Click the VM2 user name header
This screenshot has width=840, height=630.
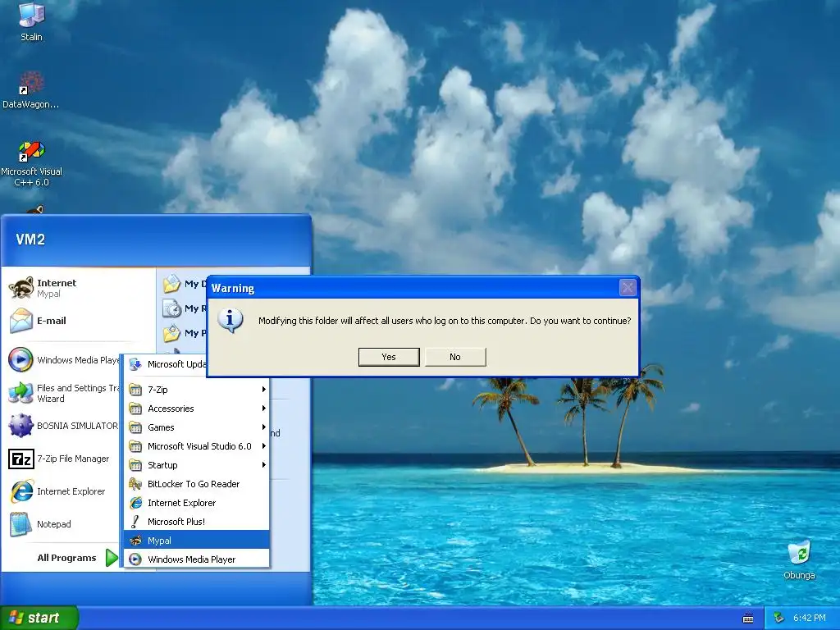[x=30, y=240]
